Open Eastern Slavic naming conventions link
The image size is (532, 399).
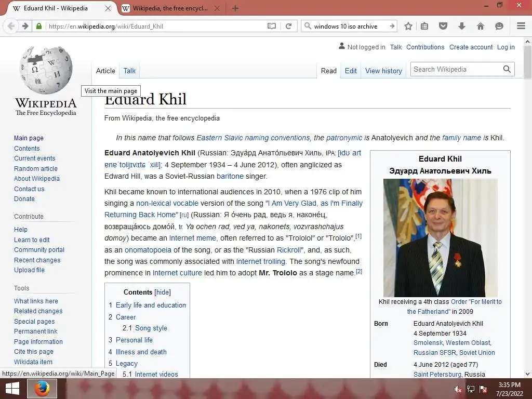point(253,138)
